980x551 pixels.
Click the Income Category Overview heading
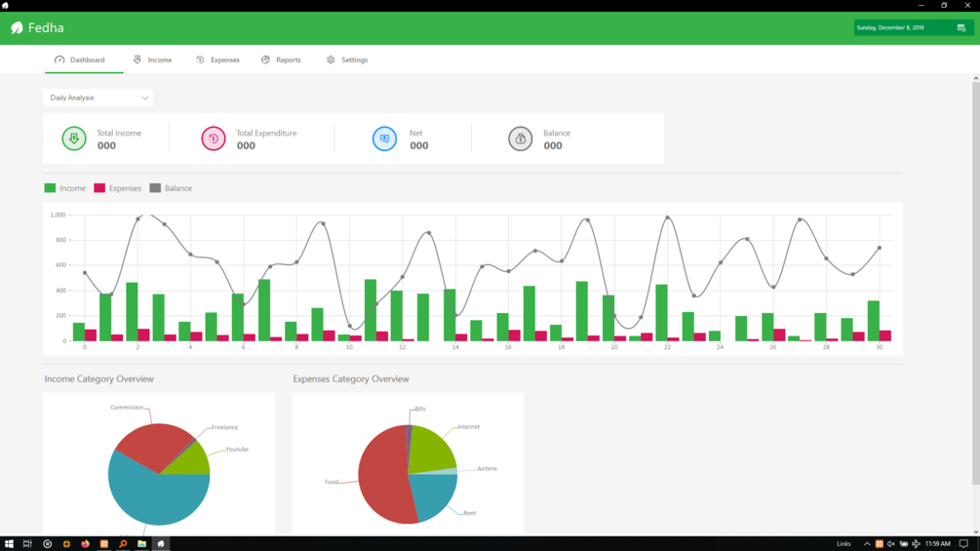coord(98,378)
